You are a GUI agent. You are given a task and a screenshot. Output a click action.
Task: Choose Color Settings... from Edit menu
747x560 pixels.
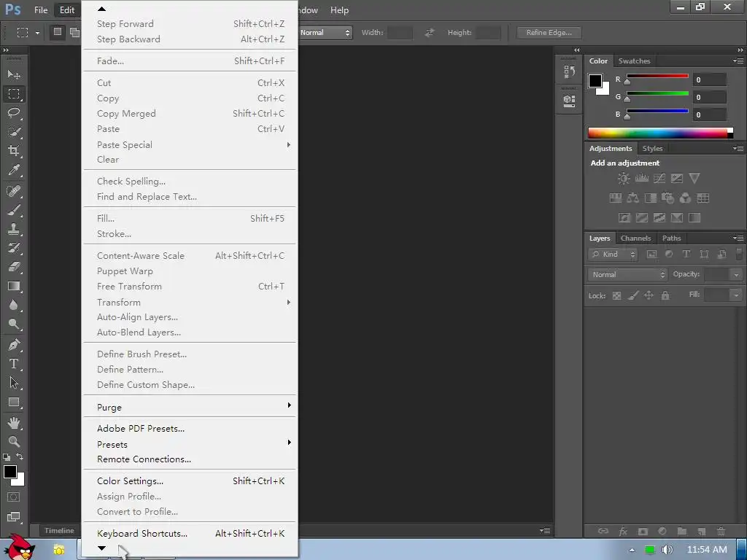190,481
